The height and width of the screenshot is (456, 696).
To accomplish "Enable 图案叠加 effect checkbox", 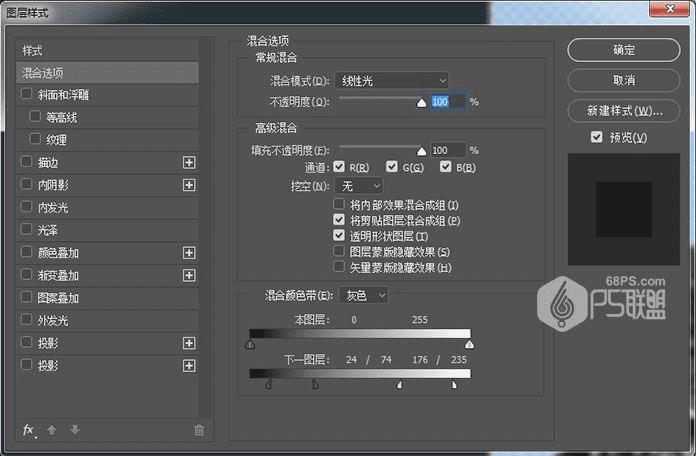I will pyautogui.click(x=27, y=297).
